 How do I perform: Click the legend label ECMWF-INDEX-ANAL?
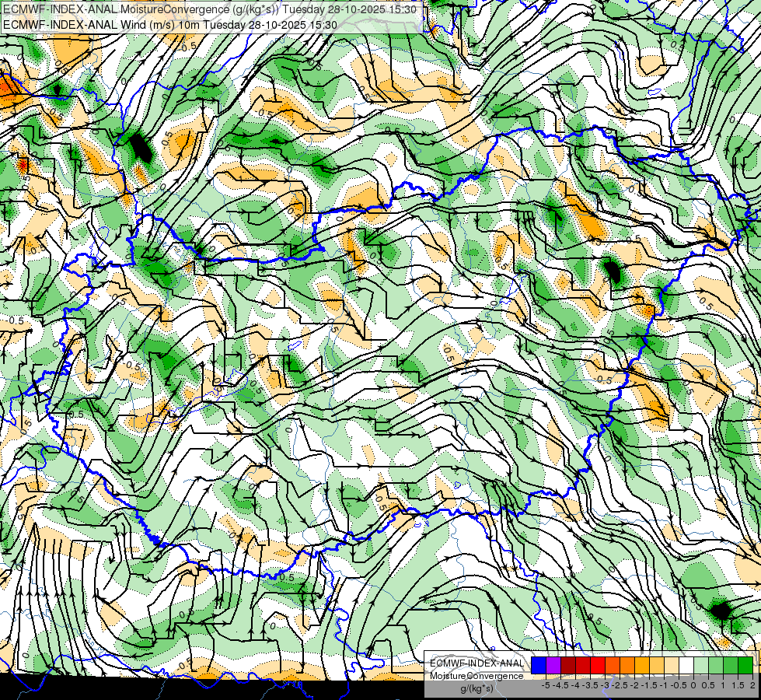(476, 663)
